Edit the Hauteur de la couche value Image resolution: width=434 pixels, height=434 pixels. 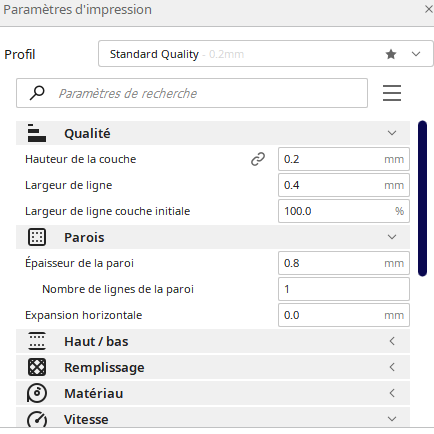[x=344, y=159]
